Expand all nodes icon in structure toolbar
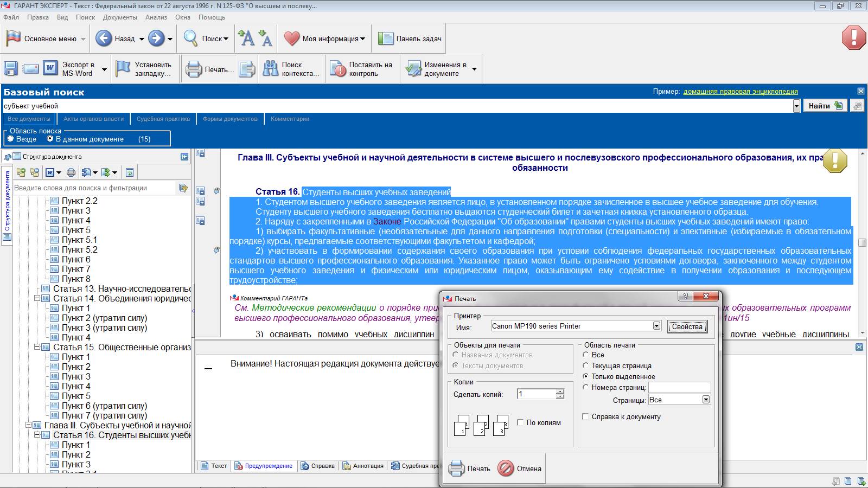Screen dimensions: 868x488 pos(21,172)
